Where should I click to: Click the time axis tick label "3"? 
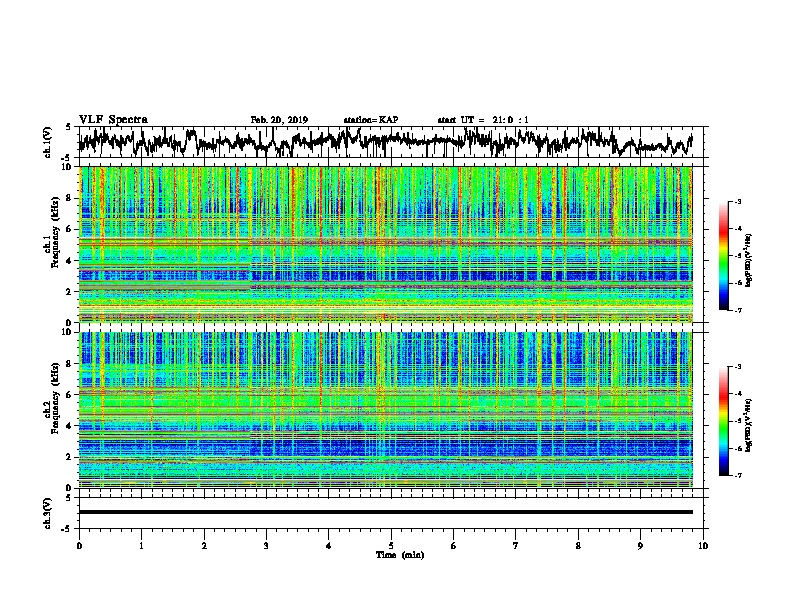(266, 546)
